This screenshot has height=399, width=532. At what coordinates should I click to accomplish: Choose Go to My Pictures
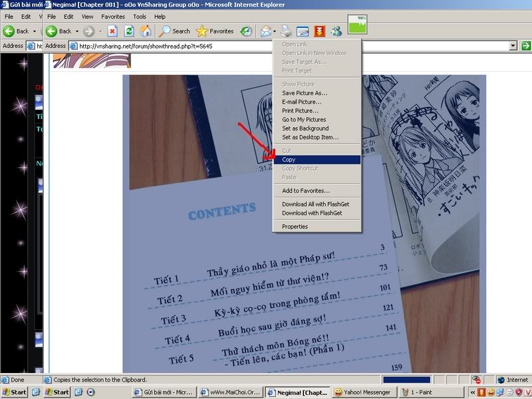tap(317, 120)
